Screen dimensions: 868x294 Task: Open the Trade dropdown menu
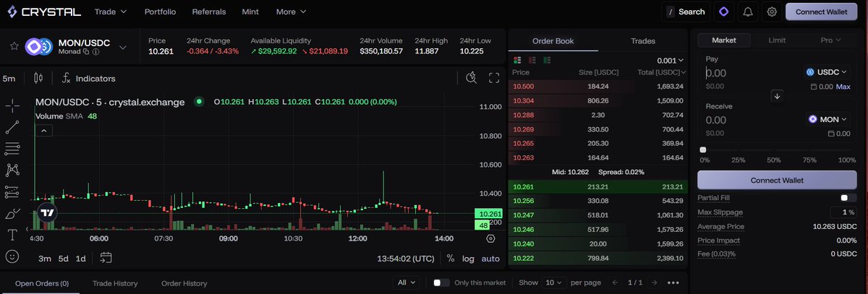point(111,12)
